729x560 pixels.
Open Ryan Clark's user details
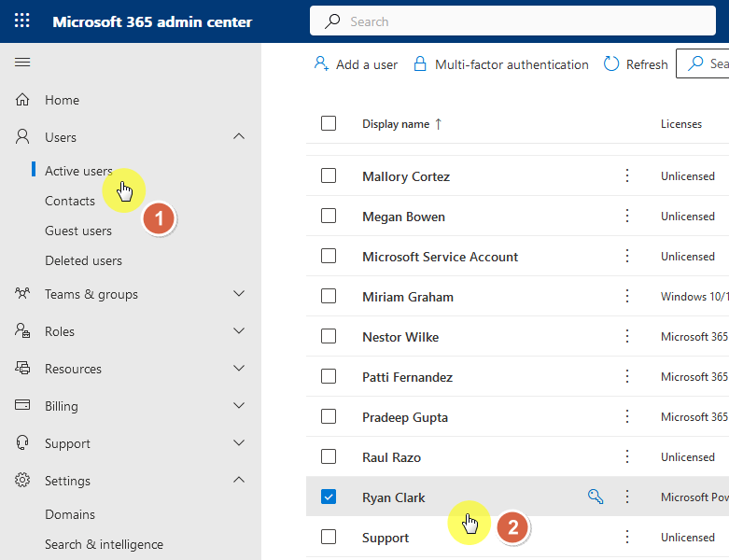point(393,497)
